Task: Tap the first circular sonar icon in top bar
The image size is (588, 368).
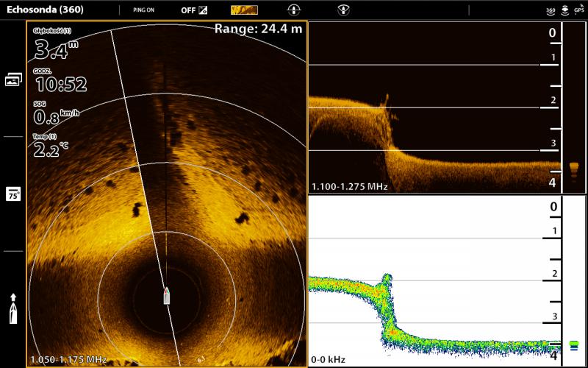Action: click(293, 10)
